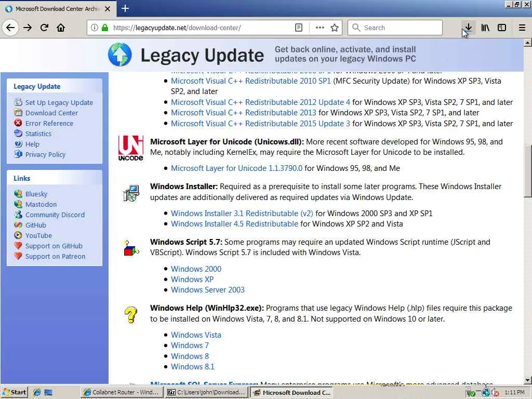Screen dimensions: 532x399
Task: Show site information icon in address bar
Action: click(x=95, y=28)
